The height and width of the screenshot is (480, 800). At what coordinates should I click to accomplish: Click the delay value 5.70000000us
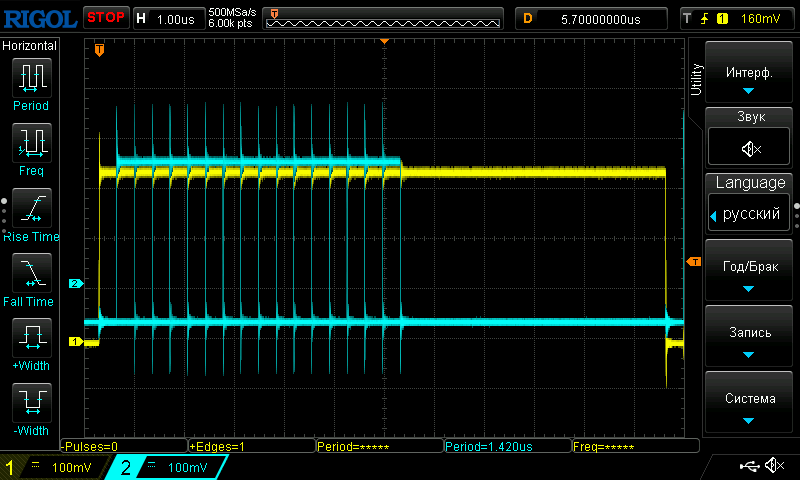(600, 18)
